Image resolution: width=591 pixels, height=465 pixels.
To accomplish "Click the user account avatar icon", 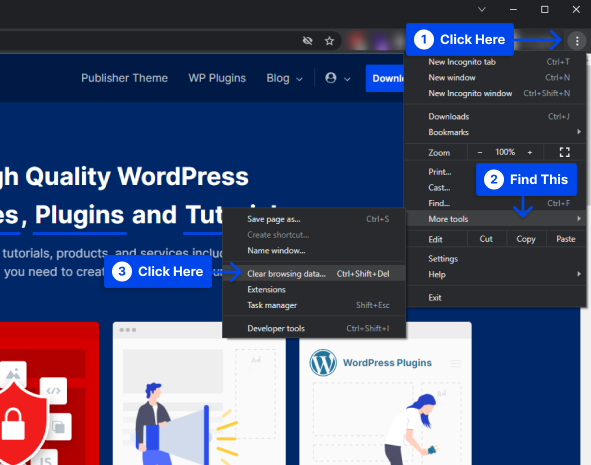I will (x=331, y=78).
